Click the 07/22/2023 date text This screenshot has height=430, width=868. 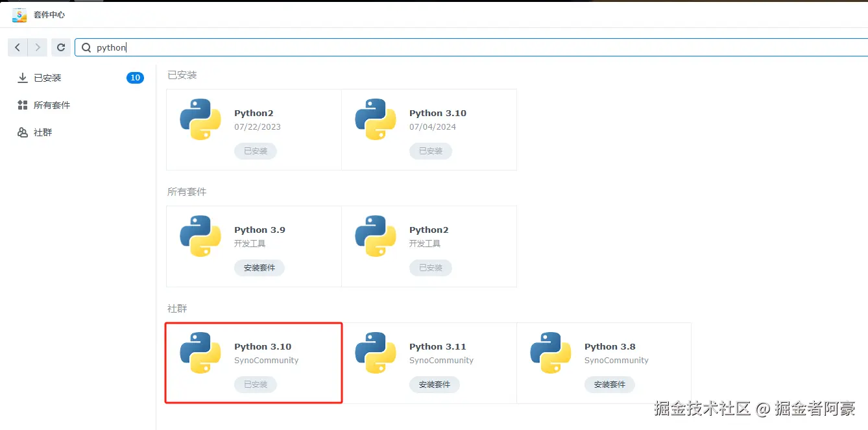point(258,127)
